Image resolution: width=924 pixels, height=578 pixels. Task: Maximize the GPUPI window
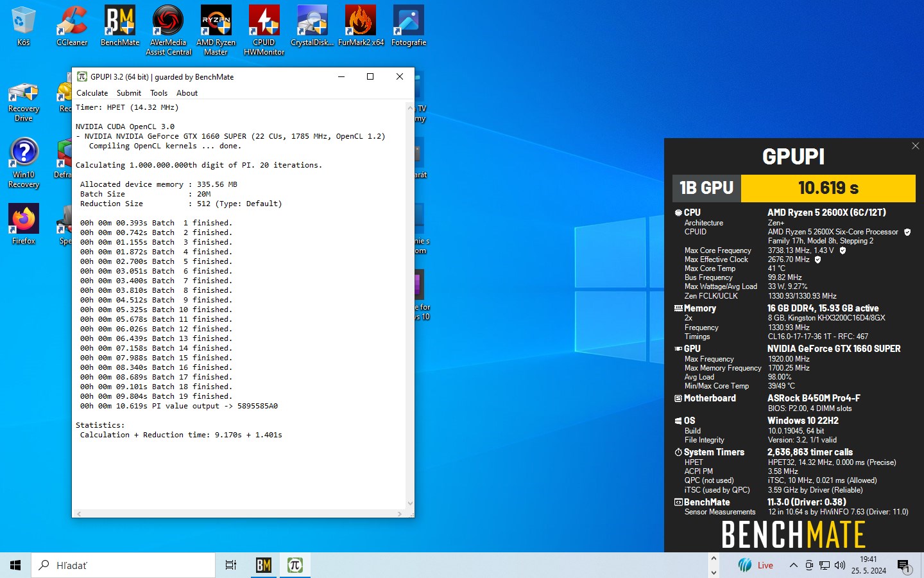coord(370,76)
